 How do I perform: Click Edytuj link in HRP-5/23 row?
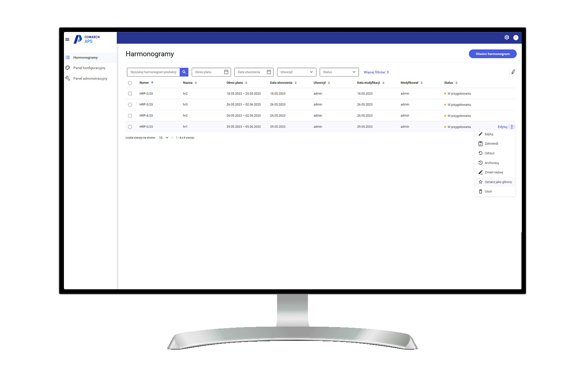pyautogui.click(x=502, y=127)
